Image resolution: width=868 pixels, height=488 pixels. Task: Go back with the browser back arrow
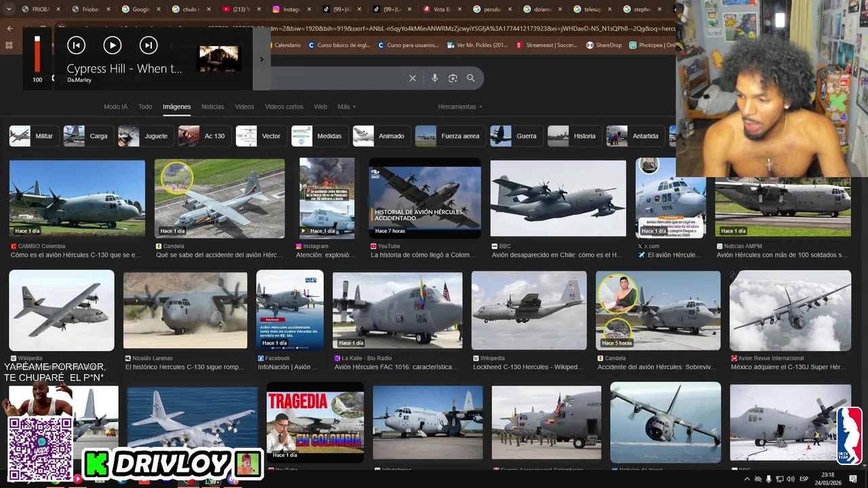coord(9,28)
